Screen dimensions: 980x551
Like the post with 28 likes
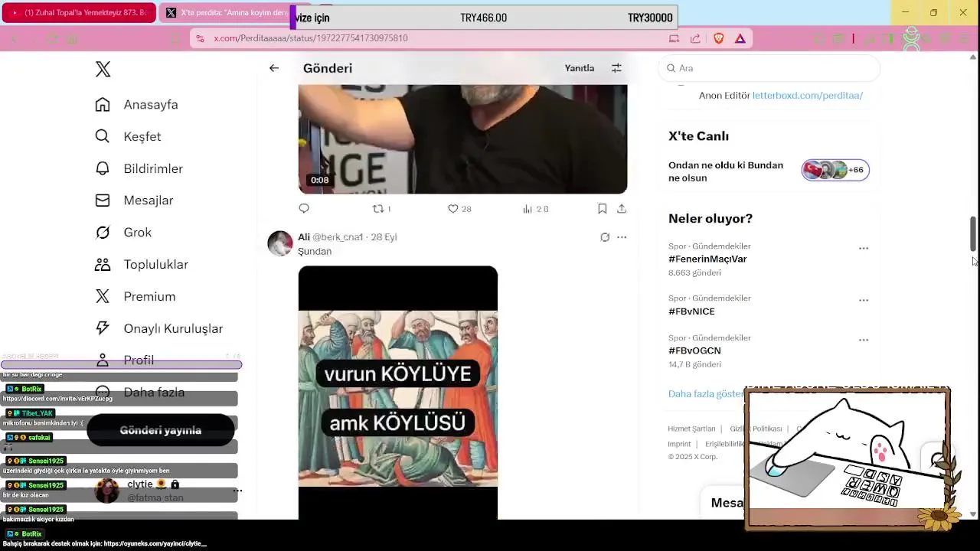click(x=459, y=209)
